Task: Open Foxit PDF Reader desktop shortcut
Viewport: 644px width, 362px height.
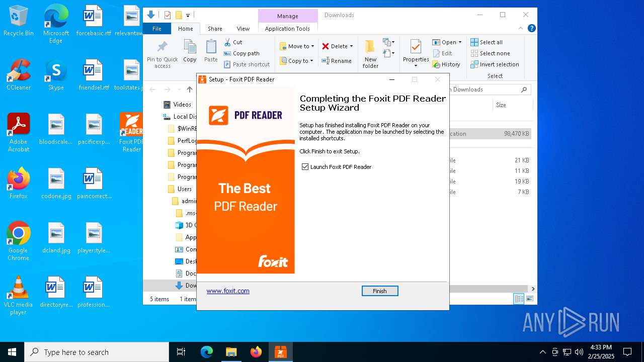Action: (x=131, y=132)
